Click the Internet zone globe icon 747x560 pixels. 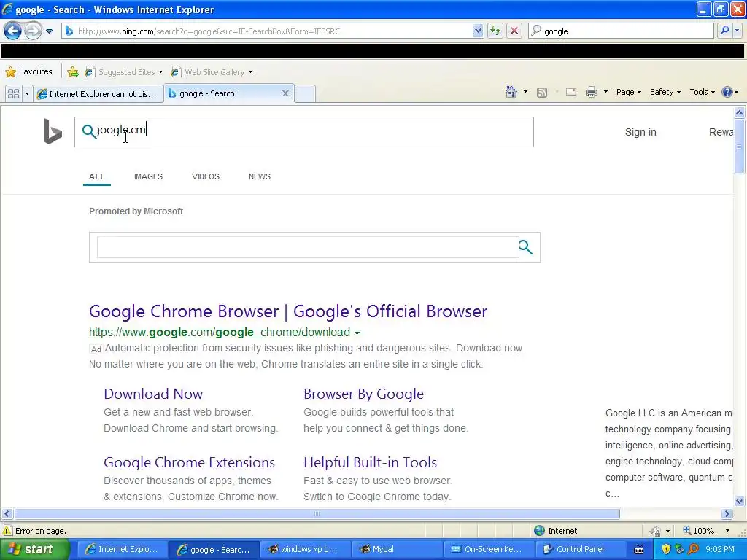coord(539,531)
